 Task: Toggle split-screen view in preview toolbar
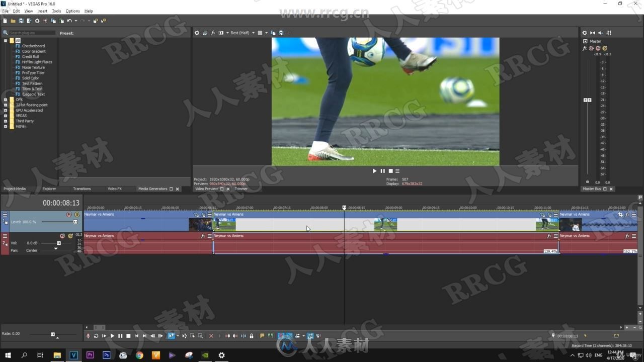(221, 33)
